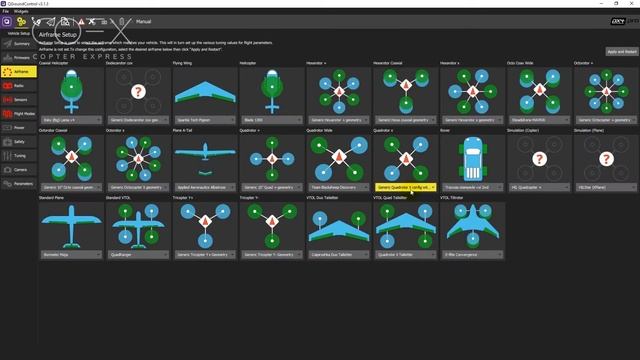Click the battery status indicator in toolbar
The width and height of the screenshot is (640, 360).
coord(121,22)
